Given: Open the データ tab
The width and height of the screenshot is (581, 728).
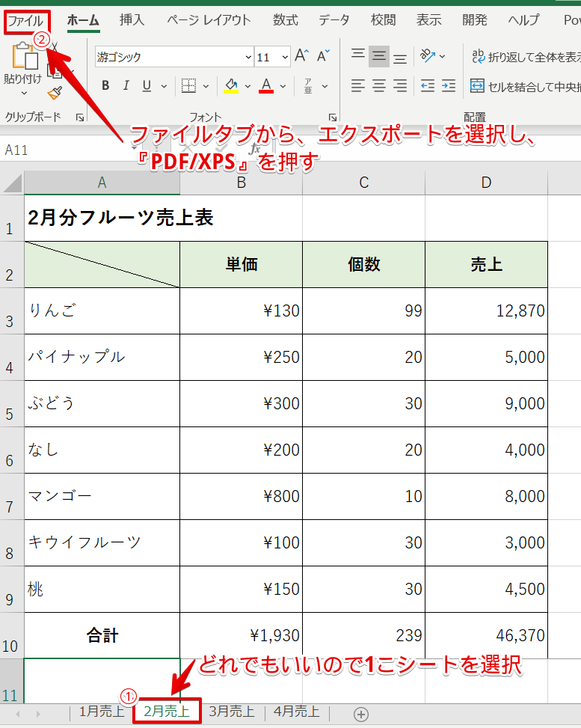Looking at the screenshot, I should click(x=334, y=20).
